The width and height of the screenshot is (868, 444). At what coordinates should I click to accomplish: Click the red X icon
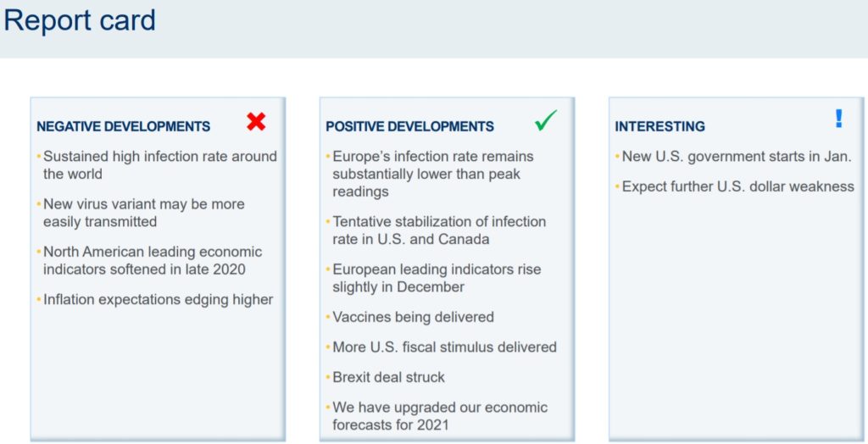pos(256,121)
